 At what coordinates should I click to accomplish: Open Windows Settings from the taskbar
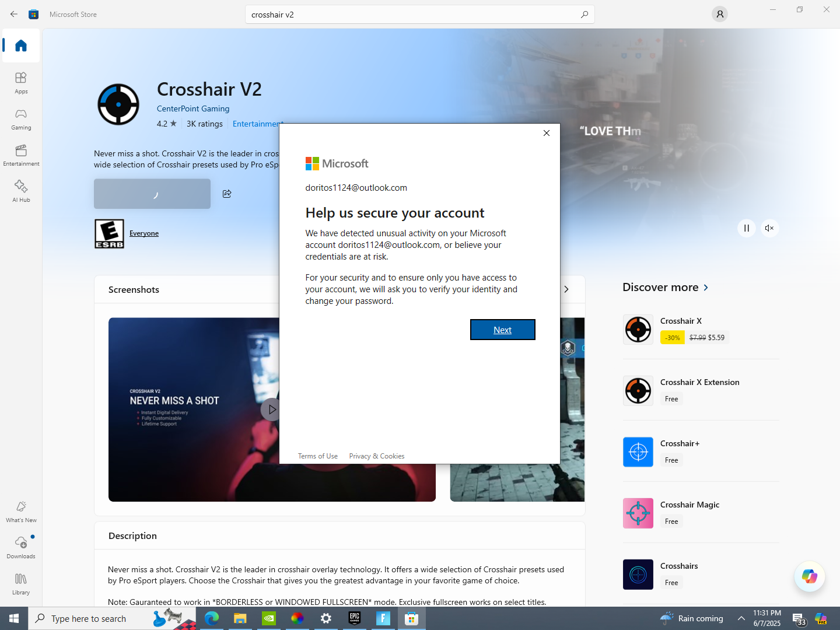click(326, 618)
